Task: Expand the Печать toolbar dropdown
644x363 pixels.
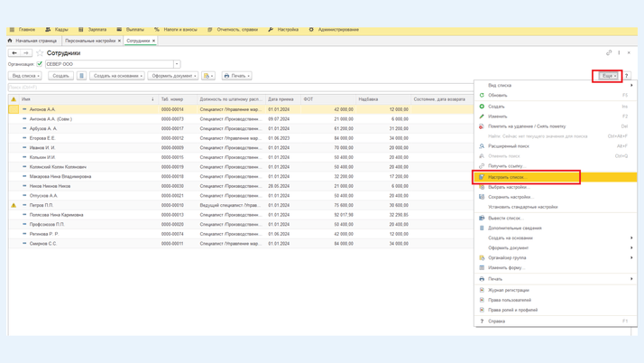Action: 236,76
